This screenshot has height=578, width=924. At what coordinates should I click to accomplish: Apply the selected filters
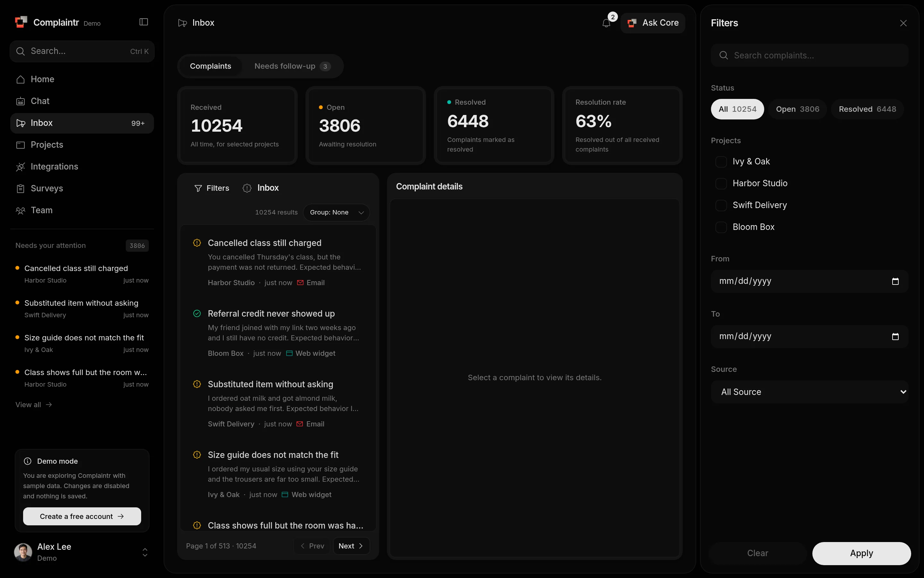(861, 553)
